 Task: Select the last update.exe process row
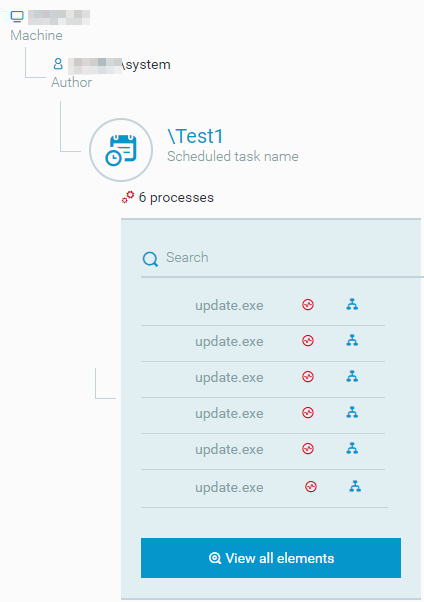coord(264,488)
